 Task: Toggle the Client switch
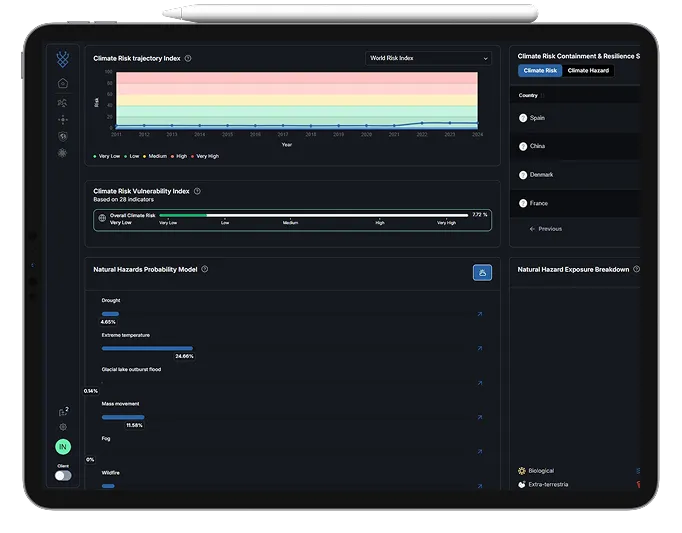(x=63, y=476)
